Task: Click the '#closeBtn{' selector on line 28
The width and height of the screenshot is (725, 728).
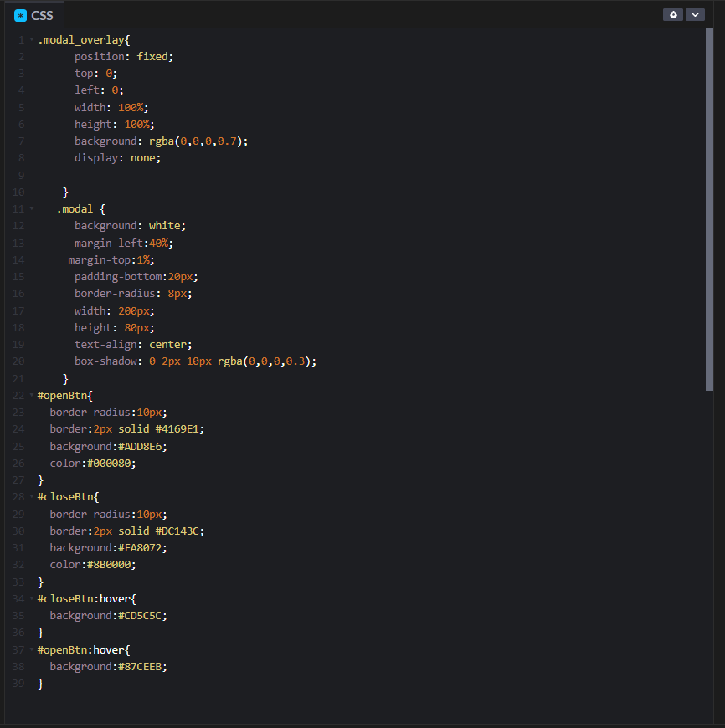Action: pos(69,497)
